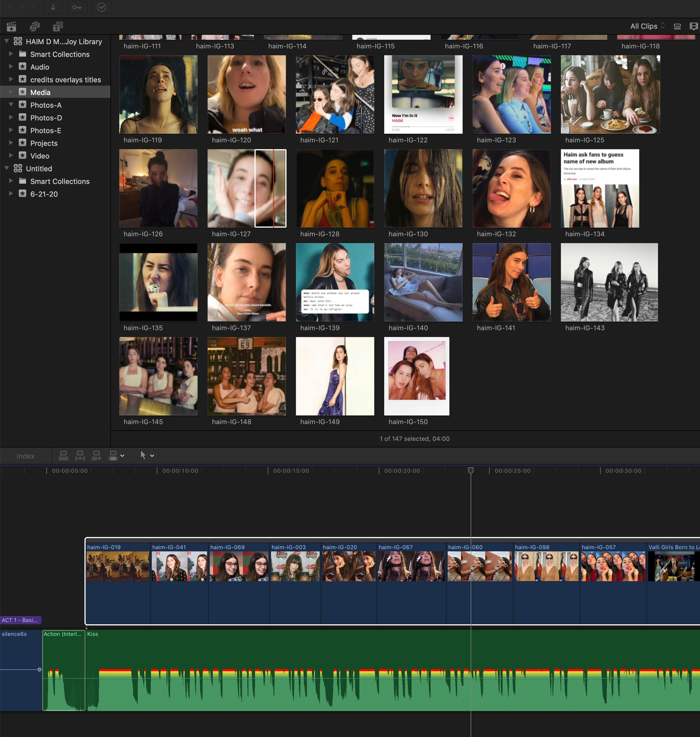Toggle browser list view mode
This screenshot has width=700, height=737.
[x=677, y=27]
